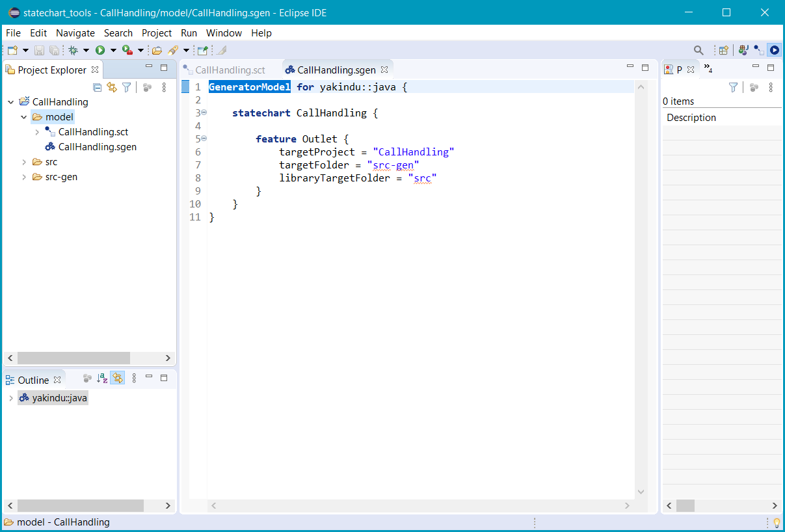This screenshot has width=785, height=532.
Task: Open the Outline view menu
Action: (134, 378)
